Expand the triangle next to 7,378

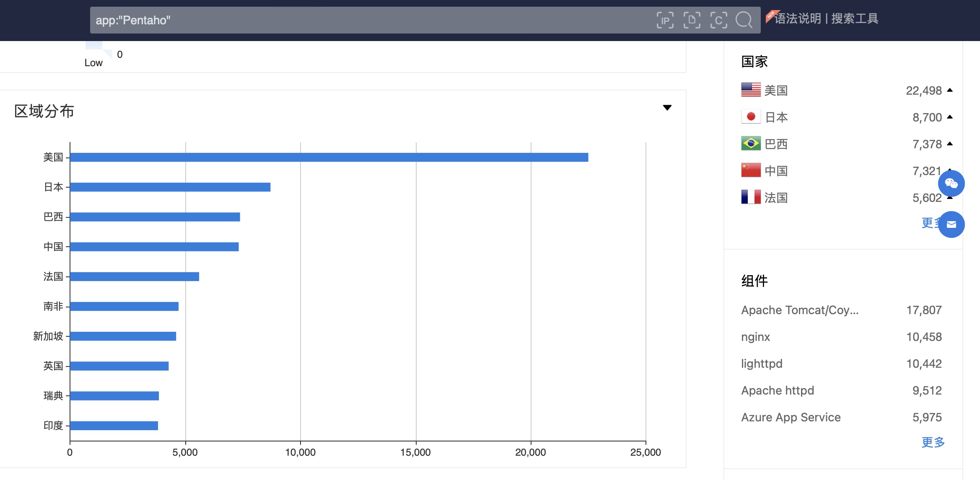[950, 144]
